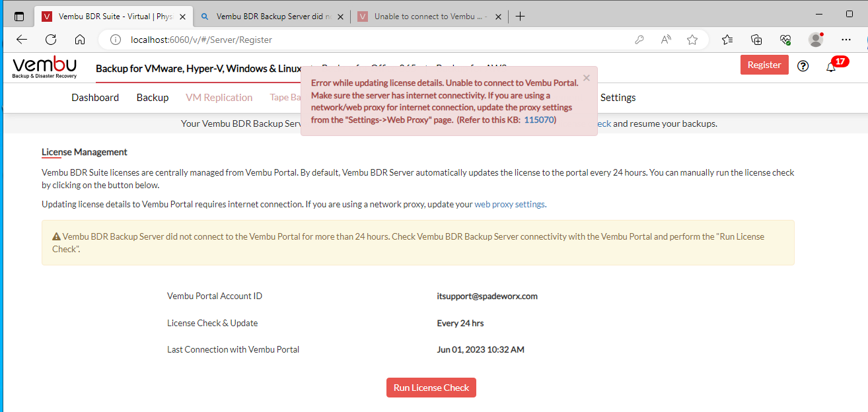Open the Dashboard menu

(x=95, y=98)
